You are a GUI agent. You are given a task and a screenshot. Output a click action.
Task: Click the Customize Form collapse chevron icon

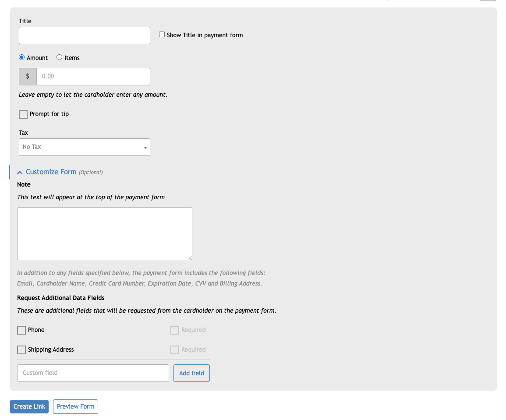pos(20,173)
